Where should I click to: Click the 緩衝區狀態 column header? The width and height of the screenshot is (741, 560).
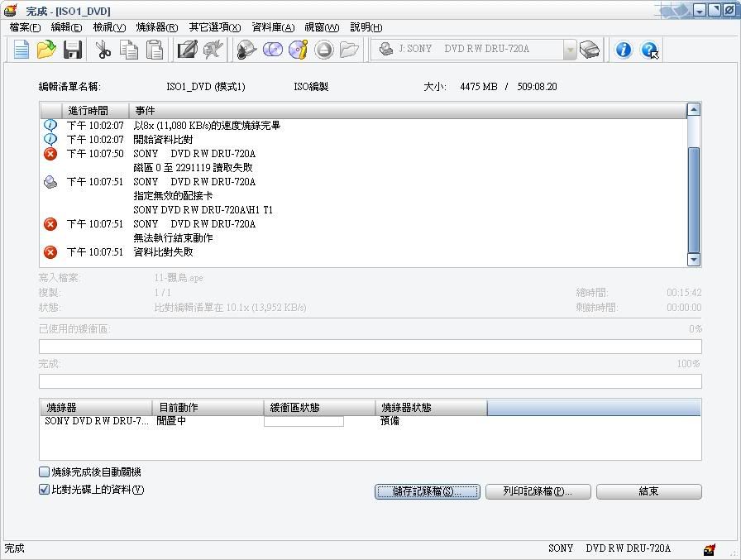tap(319, 407)
